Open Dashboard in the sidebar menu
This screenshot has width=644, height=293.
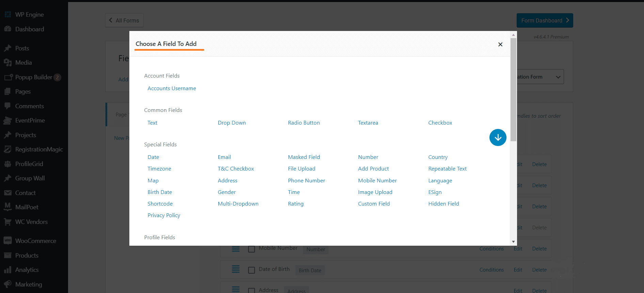29,29
